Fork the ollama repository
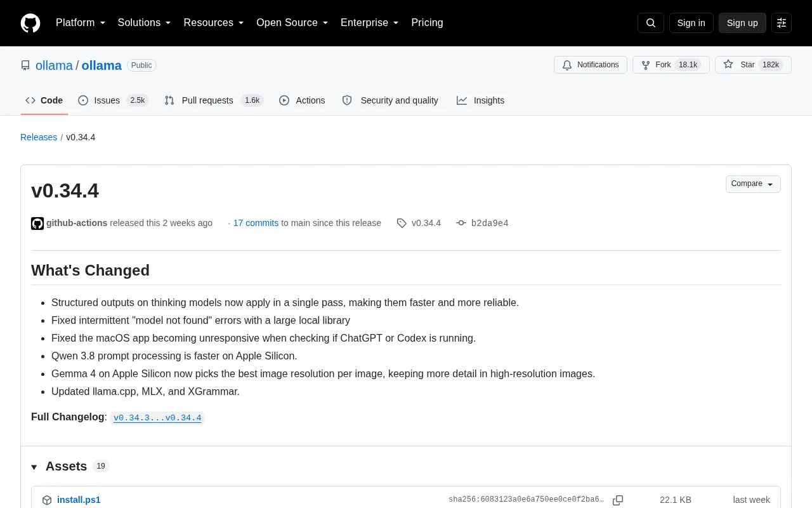812x508 pixels. pyautogui.click(x=671, y=65)
